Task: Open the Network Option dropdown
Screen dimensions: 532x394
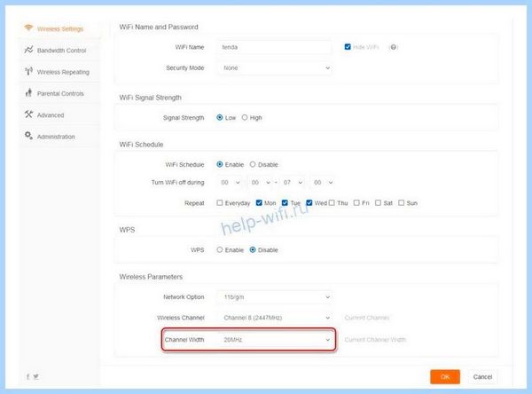Action: point(275,297)
